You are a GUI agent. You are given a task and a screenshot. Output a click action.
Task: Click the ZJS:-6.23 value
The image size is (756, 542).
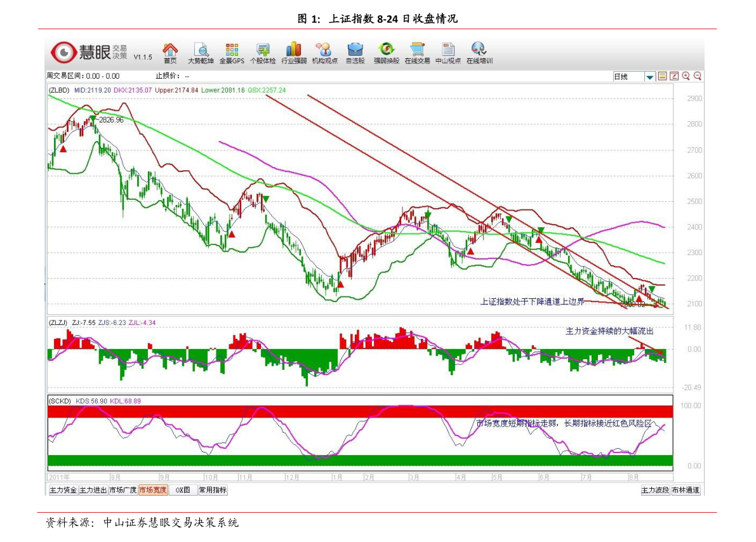coord(112,322)
